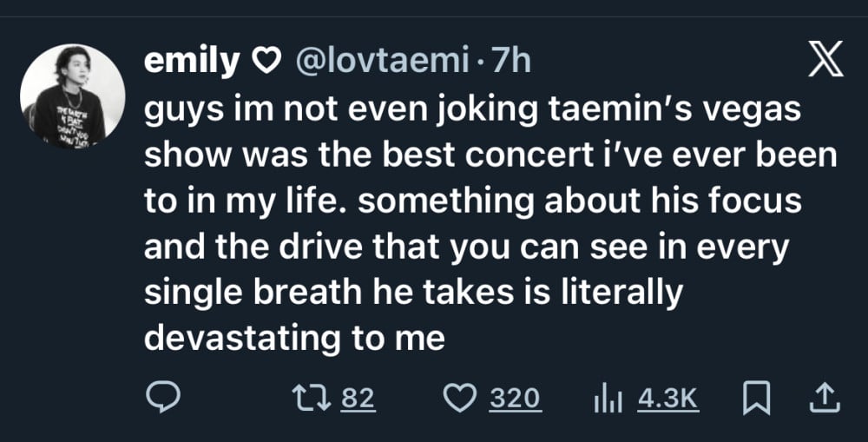The height and width of the screenshot is (442, 868).
Task: Click the reply speech bubble icon
Action: point(161,399)
